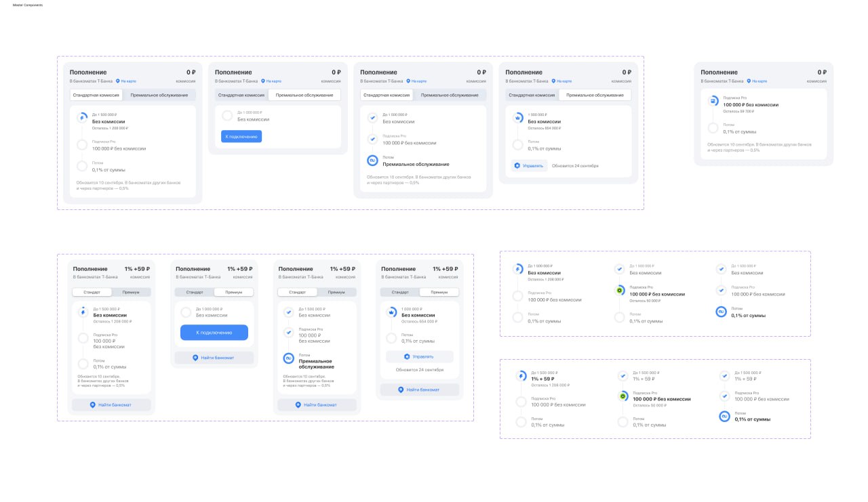
Task: Click pin icon in 'Найти банкомат' below wide 'К подключению'
Action: click(x=195, y=358)
